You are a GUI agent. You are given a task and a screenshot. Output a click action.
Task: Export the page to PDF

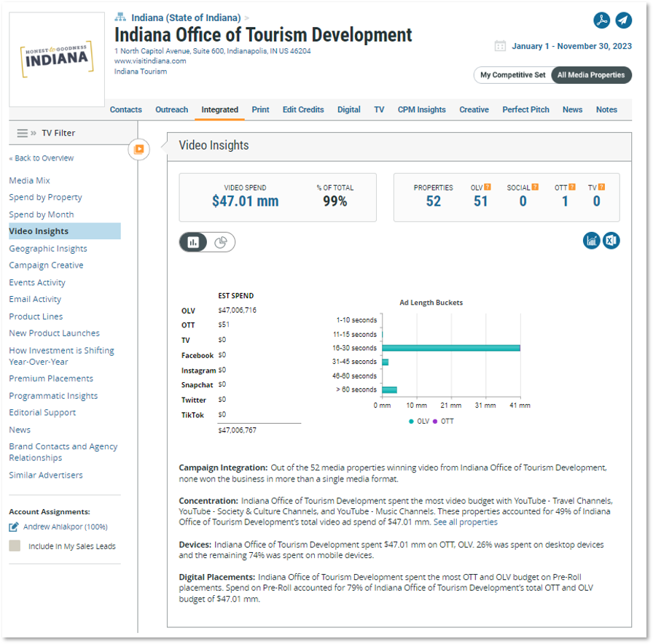pyautogui.click(x=601, y=20)
